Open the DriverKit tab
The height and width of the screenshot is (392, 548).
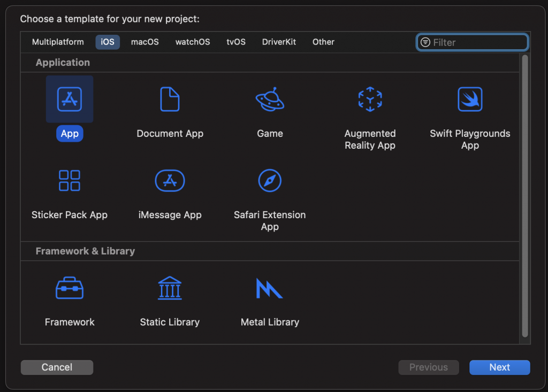coord(279,42)
